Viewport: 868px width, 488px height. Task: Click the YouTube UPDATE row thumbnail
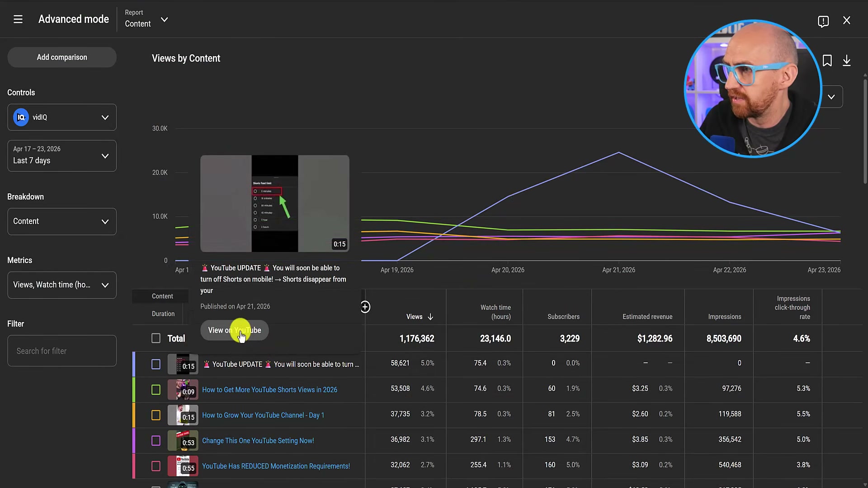click(183, 364)
